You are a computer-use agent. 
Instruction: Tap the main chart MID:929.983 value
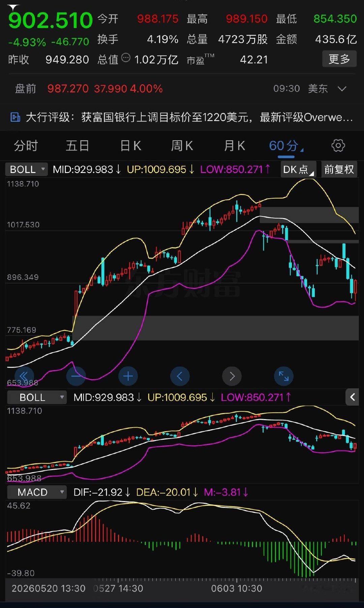pos(87,169)
